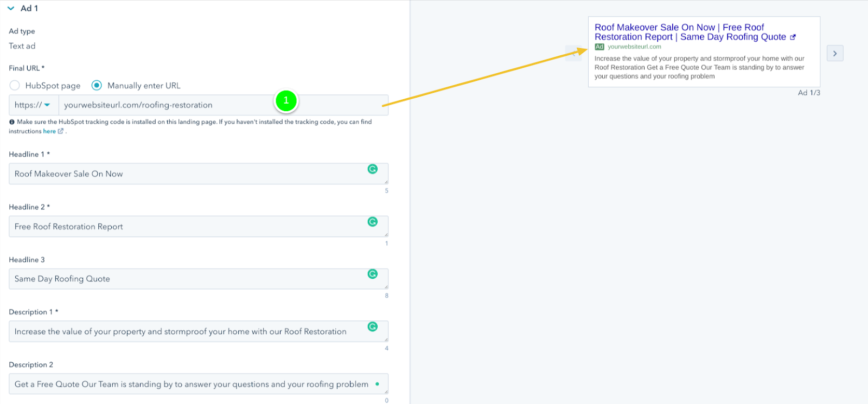Open the https:// protocol dropdown
The width and height of the screenshot is (868, 404).
click(x=33, y=105)
